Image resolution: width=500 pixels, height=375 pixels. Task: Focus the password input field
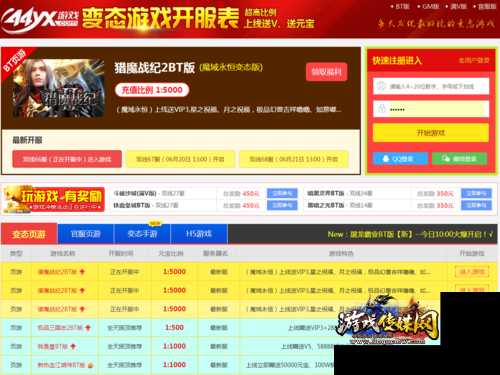coord(431,109)
